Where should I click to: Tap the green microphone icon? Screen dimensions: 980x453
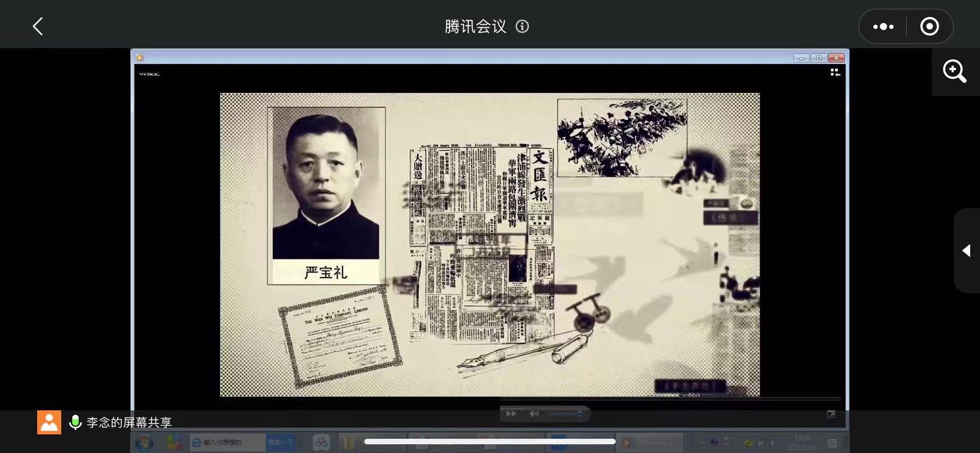[75, 422]
